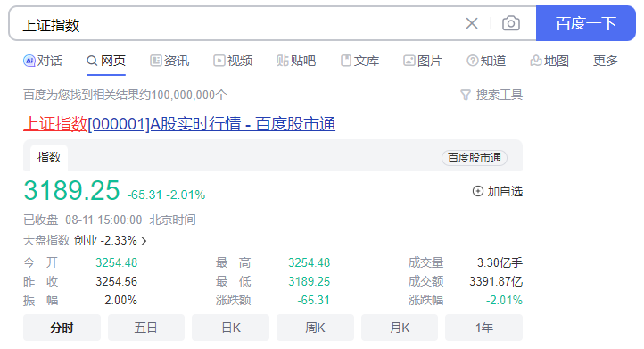Click the result count text 约100,000,000个
Screen dimensions: 644x349
tap(184, 95)
